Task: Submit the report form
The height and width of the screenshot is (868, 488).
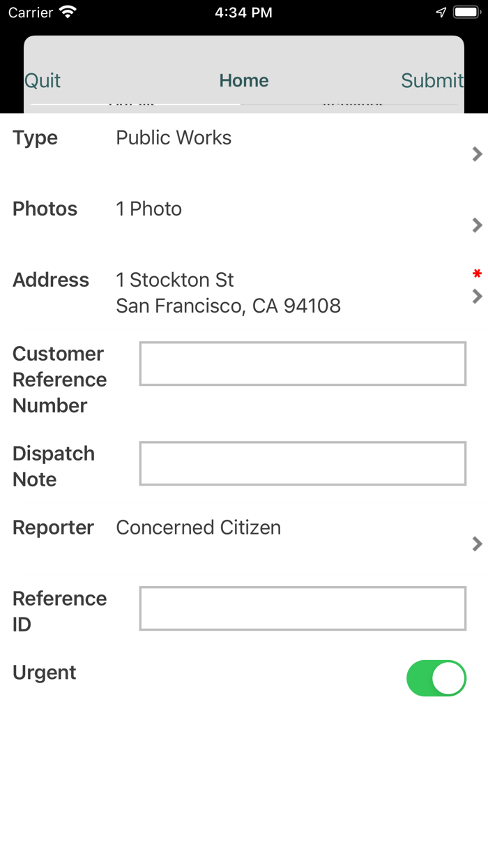Action: [432, 81]
